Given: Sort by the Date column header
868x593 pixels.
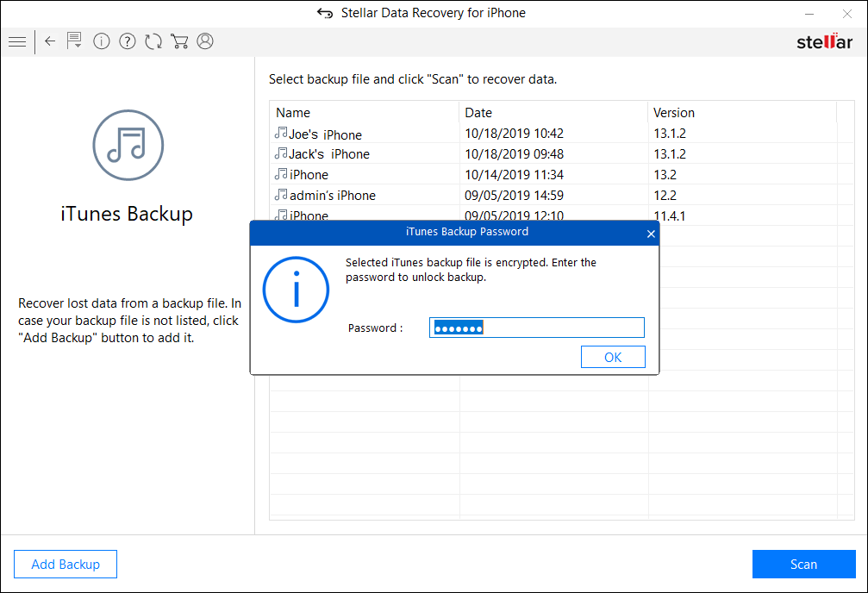Looking at the screenshot, I should [x=553, y=113].
